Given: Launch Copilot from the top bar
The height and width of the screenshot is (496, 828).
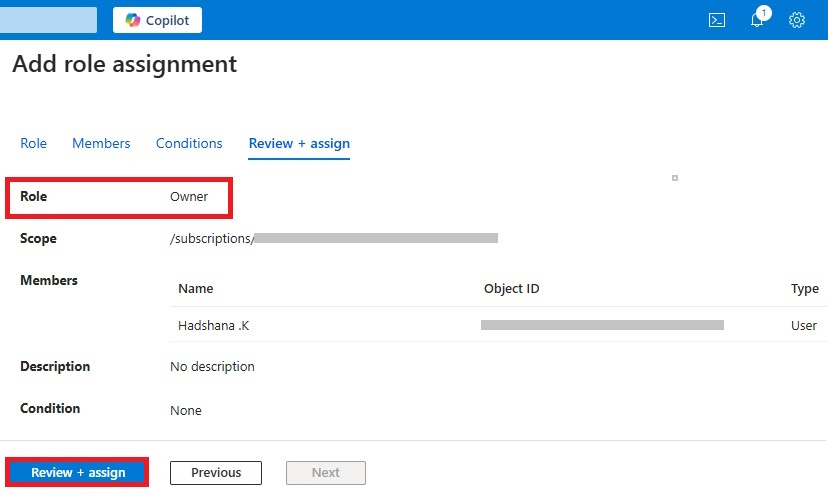Looking at the screenshot, I should pos(157,20).
